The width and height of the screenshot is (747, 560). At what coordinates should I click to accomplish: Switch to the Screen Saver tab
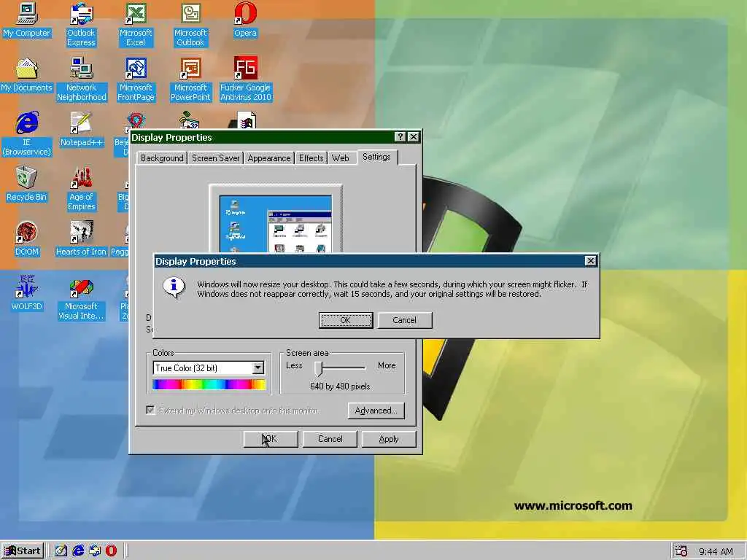[215, 158]
